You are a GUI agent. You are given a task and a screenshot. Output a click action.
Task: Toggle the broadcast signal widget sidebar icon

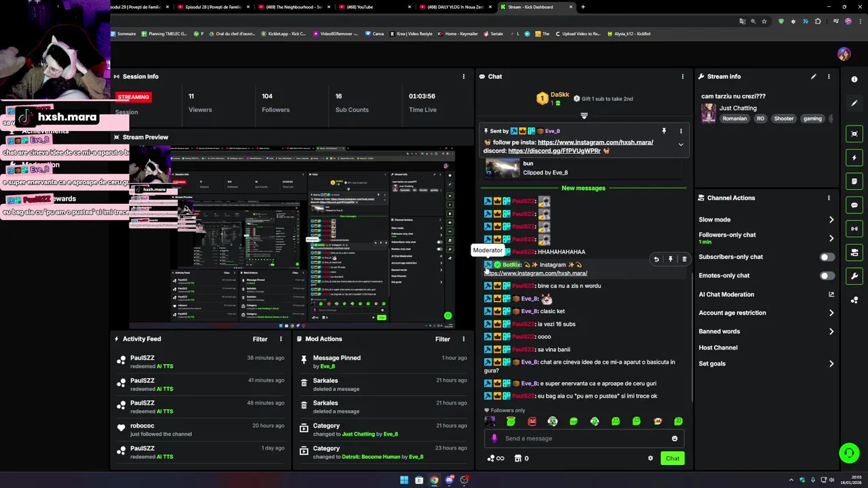pyautogui.click(x=854, y=228)
